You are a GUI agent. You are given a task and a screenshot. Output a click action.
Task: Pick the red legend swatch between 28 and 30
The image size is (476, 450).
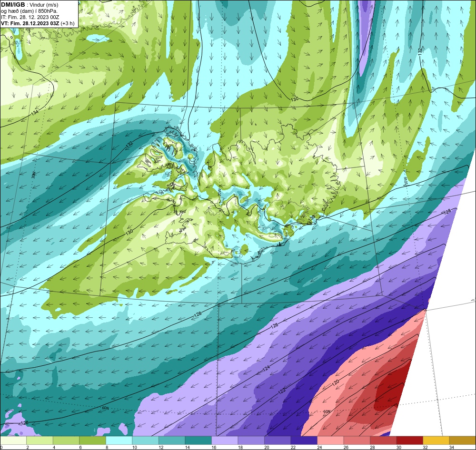[x=383, y=440]
